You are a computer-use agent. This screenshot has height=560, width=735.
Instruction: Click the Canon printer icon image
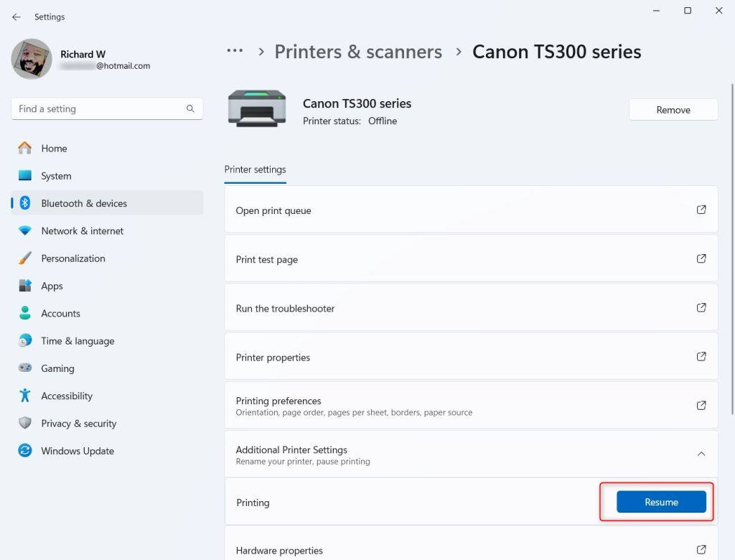(257, 109)
